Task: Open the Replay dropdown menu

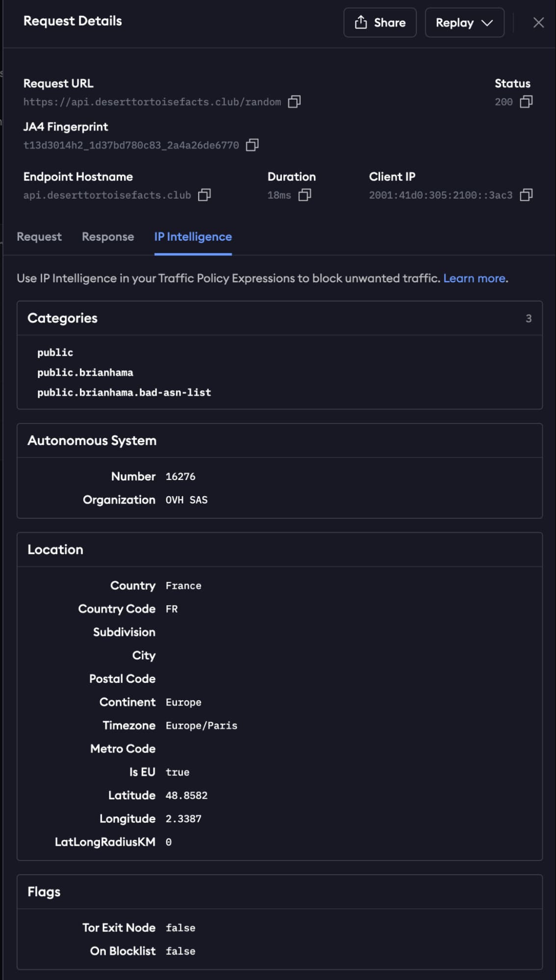Action: [x=464, y=23]
